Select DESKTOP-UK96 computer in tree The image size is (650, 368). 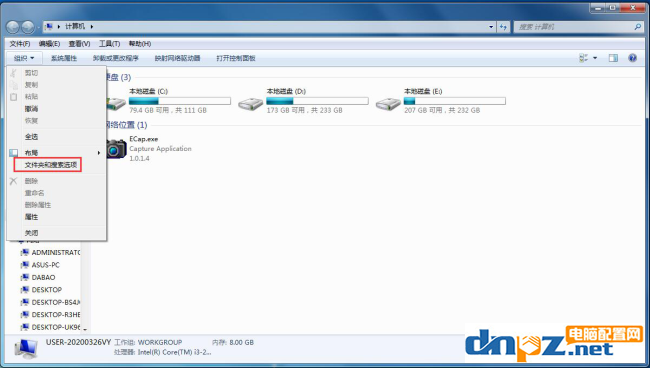coord(56,327)
